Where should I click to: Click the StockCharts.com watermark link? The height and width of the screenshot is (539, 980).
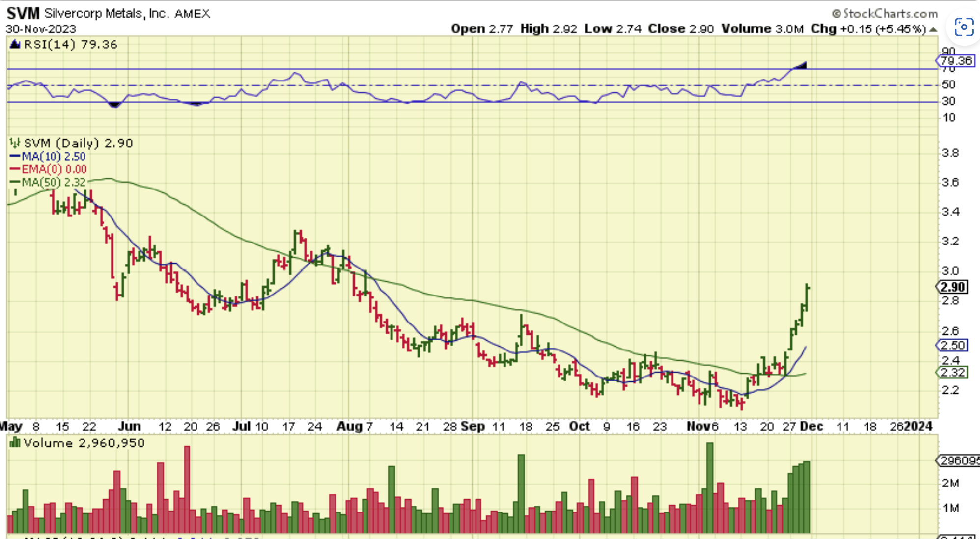[x=885, y=13]
